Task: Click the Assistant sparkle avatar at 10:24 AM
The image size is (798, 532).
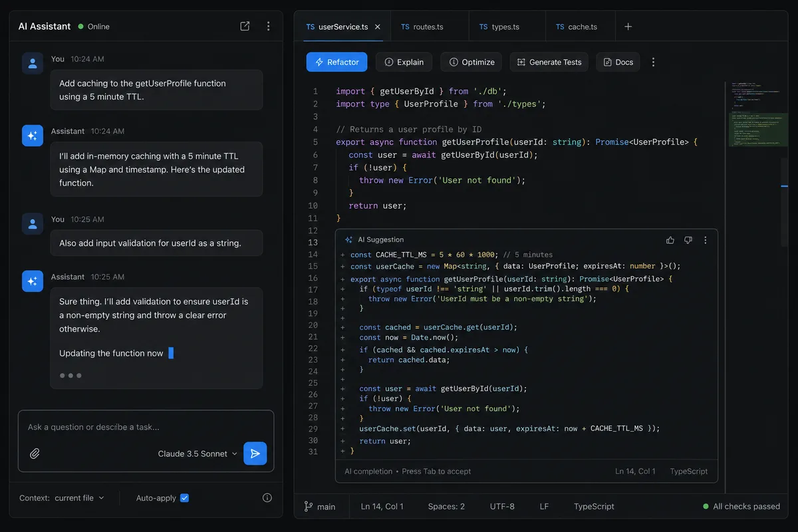Action: (x=33, y=136)
